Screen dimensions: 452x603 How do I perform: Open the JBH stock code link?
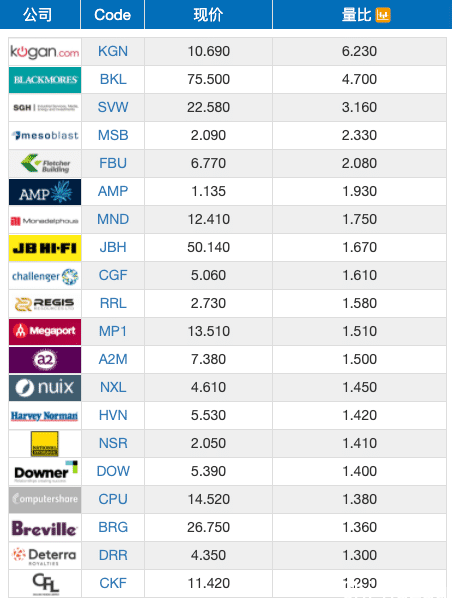coord(113,247)
